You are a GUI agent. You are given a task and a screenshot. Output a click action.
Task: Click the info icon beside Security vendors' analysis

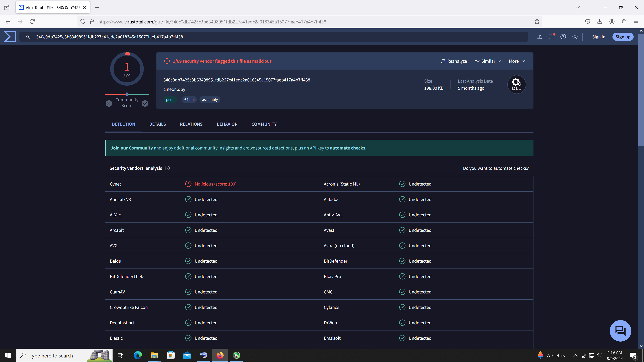[x=167, y=168]
